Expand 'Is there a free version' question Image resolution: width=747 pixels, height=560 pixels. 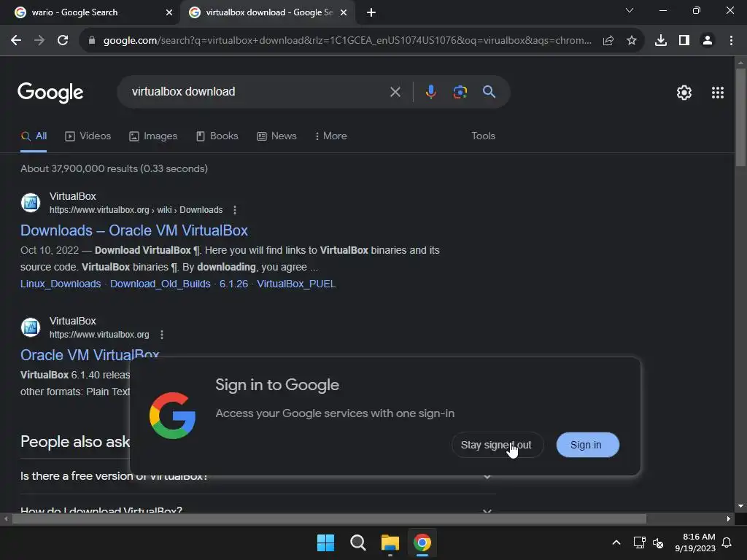click(x=258, y=476)
